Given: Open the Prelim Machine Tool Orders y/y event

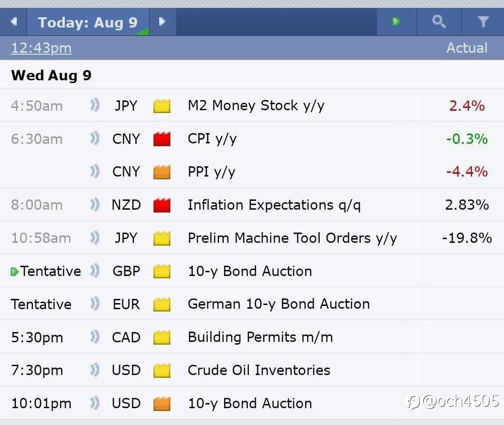Looking at the screenshot, I should pos(292,238).
